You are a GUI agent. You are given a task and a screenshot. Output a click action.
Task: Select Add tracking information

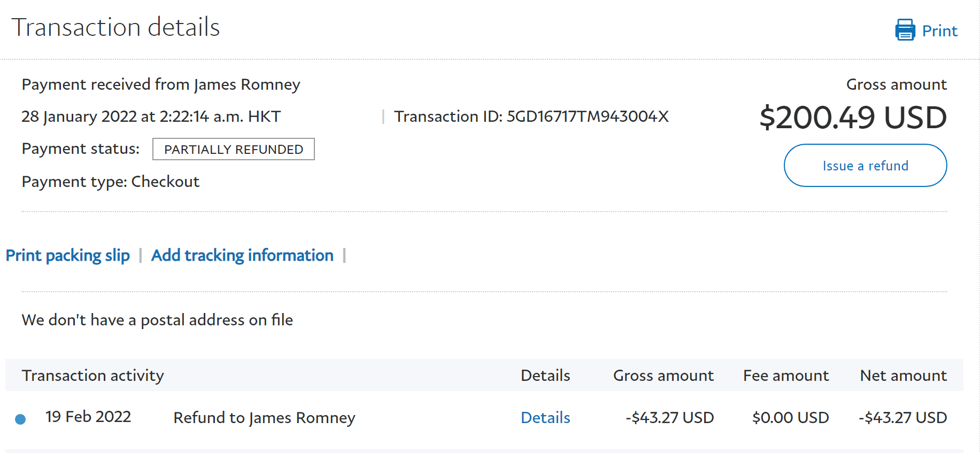(x=242, y=255)
